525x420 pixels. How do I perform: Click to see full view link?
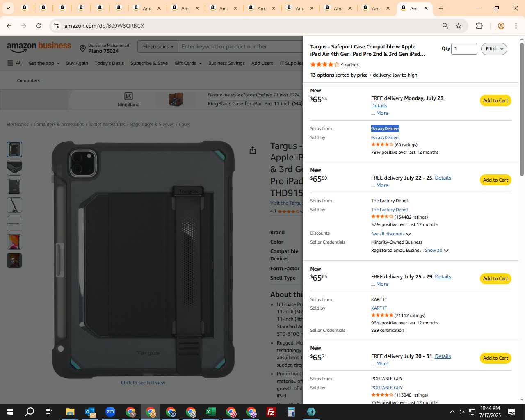click(143, 383)
